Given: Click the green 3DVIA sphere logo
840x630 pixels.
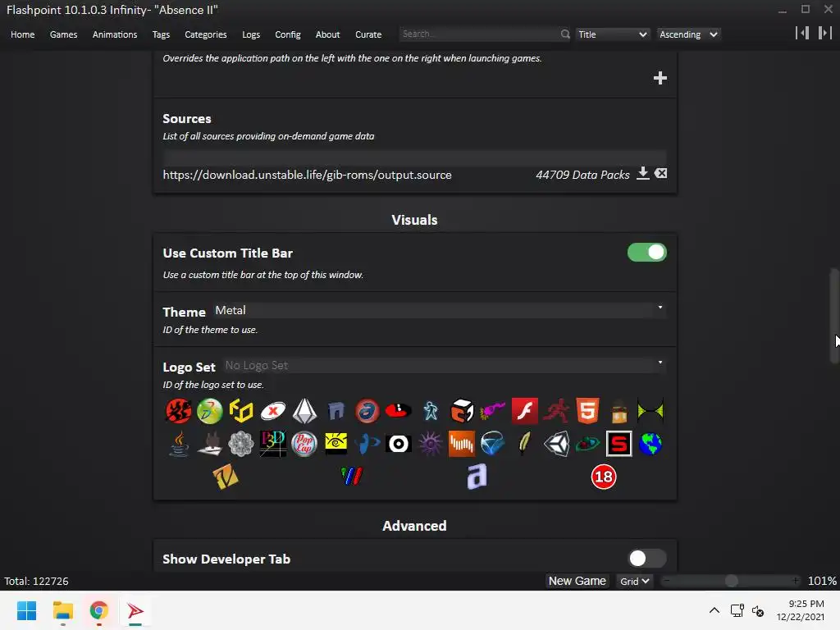Looking at the screenshot, I should pos(209,412).
